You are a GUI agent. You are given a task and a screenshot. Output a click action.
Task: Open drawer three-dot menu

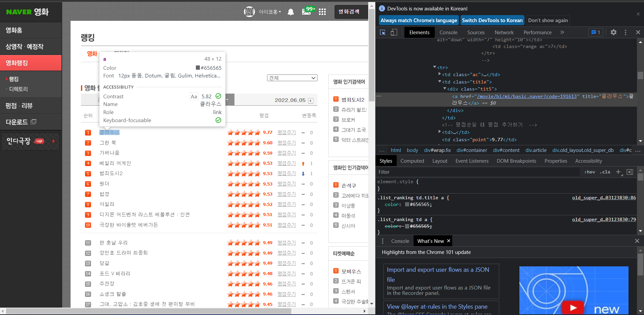383,241
